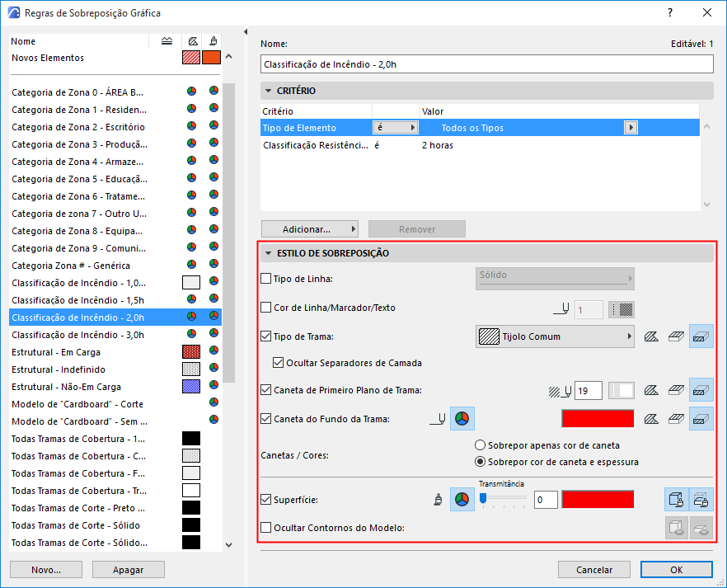
Task: Enable the Tipo de Linha checkbox
Action: tap(265, 279)
